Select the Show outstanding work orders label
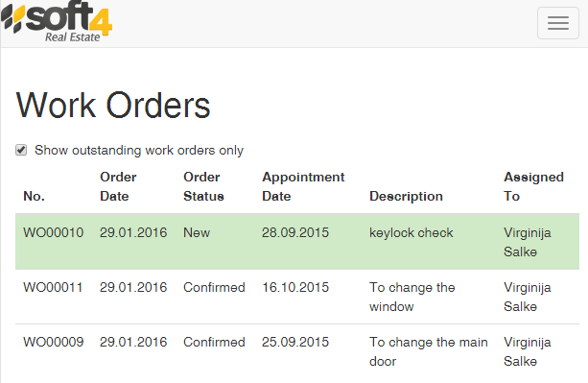588x383 pixels. tap(139, 151)
